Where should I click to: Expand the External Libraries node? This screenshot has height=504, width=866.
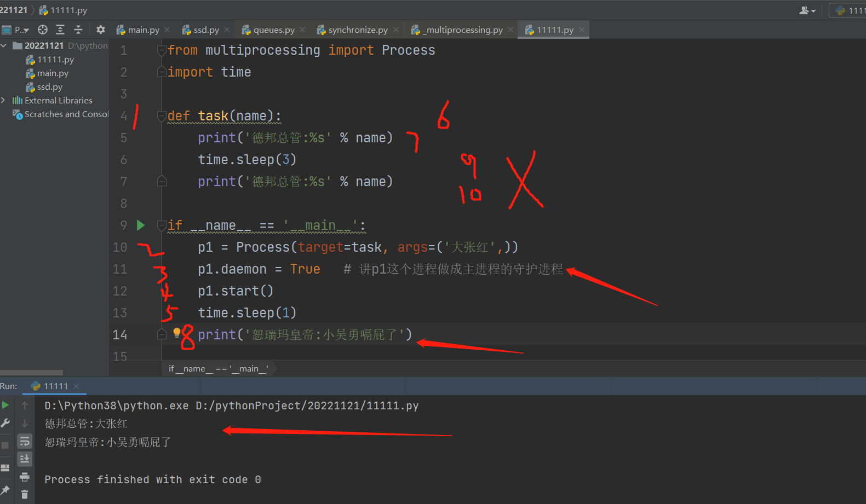point(4,100)
